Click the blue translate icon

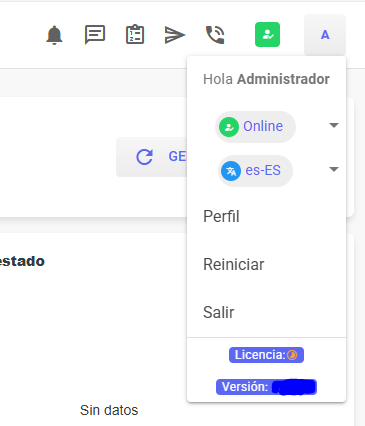[231, 171]
